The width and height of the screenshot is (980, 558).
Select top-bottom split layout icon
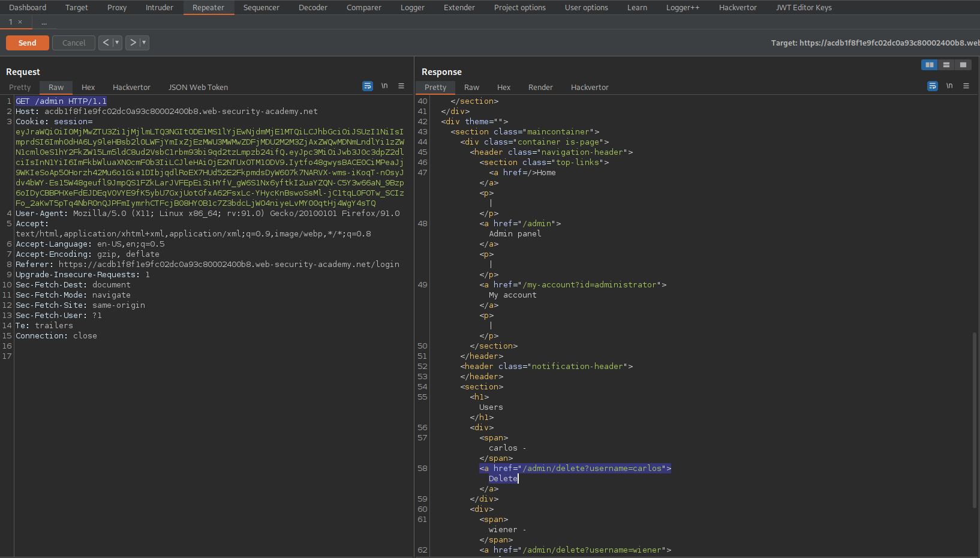tap(946, 65)
